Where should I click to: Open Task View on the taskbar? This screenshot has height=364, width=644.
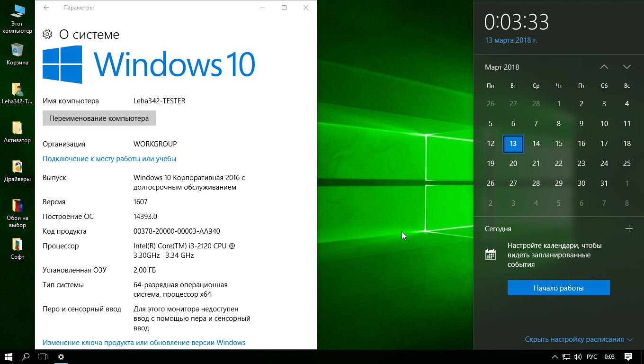[x=43, y=356]
